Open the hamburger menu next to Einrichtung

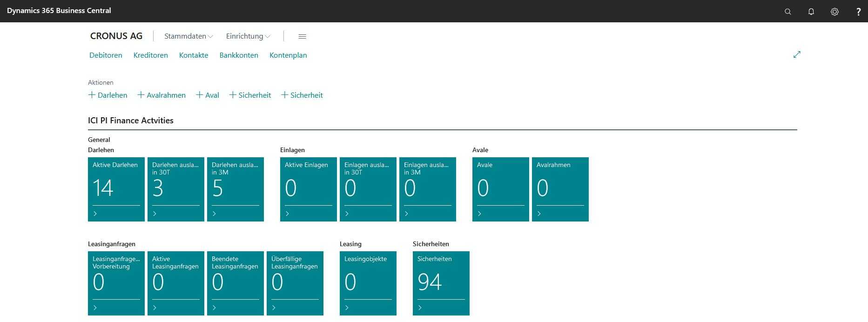click(x=302, y=36)
